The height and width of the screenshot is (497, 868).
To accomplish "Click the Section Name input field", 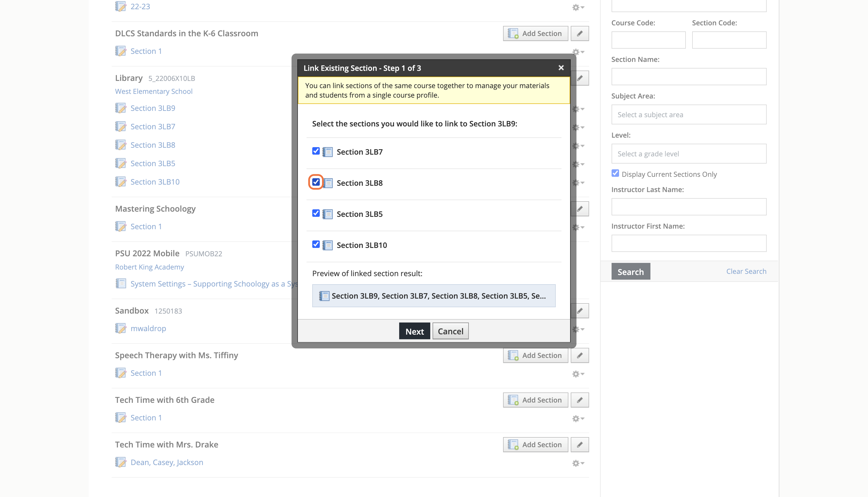I will pos(689,77).
